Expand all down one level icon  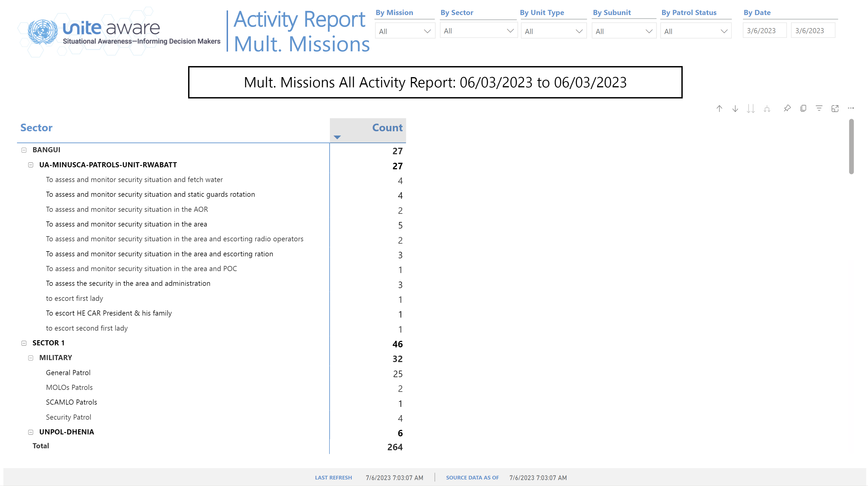[x=767, y=108]
